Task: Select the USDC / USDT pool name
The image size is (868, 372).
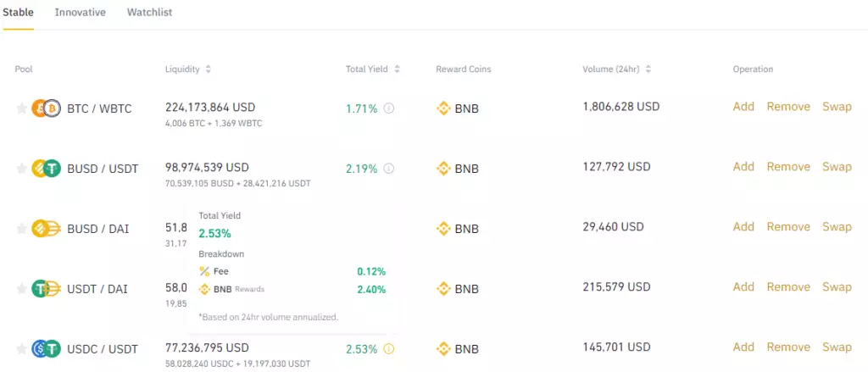Action: 103,348
